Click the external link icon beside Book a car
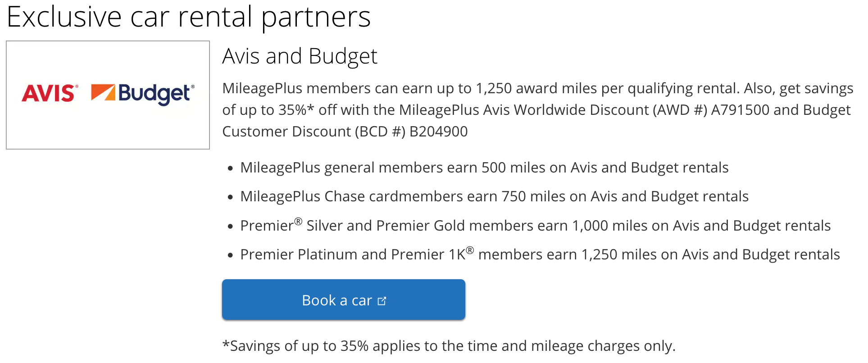This screenshot has height=363, width=868. (x=382, y=300)
